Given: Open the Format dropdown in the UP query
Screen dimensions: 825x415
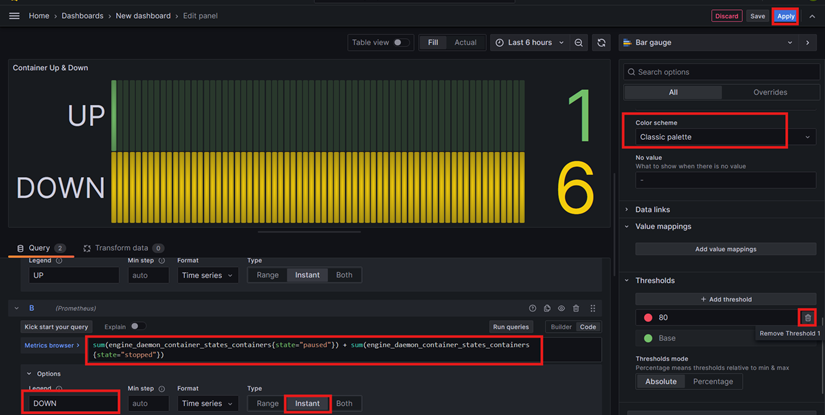Looking at the screenshot, I should (x=207, y=275).
